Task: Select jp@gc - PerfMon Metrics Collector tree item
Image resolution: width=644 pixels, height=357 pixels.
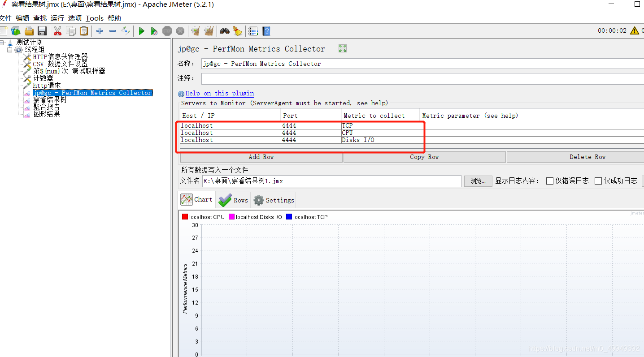Action: point(92,93)
